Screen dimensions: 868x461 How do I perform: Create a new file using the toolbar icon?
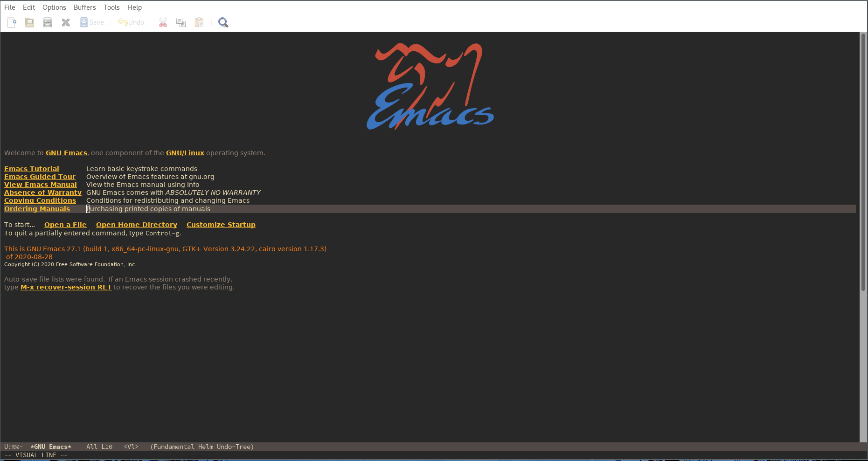[x=11, y=22]
